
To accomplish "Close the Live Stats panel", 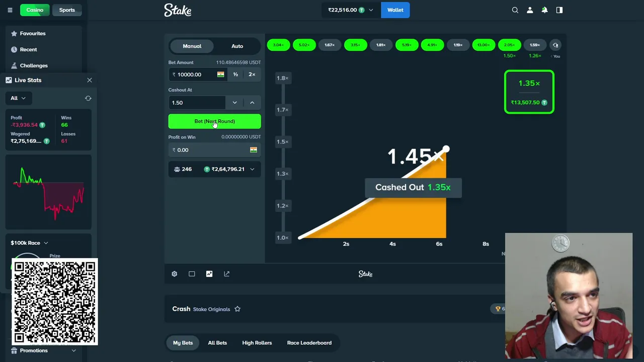I will [90, 80].
